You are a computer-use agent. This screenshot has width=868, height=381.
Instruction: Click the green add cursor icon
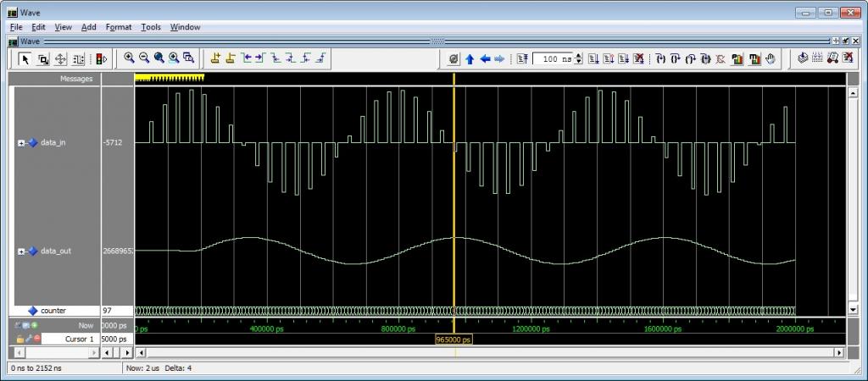click(34, 325)
